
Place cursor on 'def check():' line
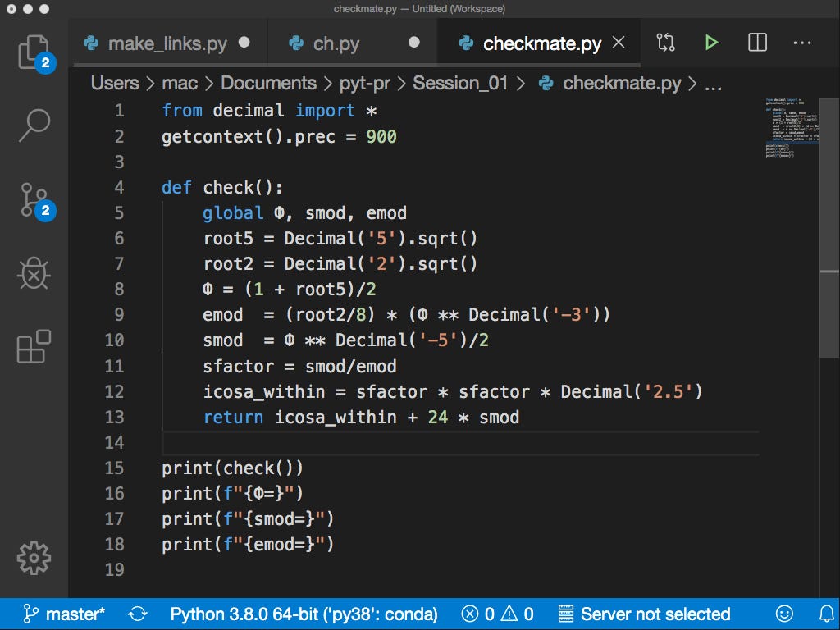[221, 188]
